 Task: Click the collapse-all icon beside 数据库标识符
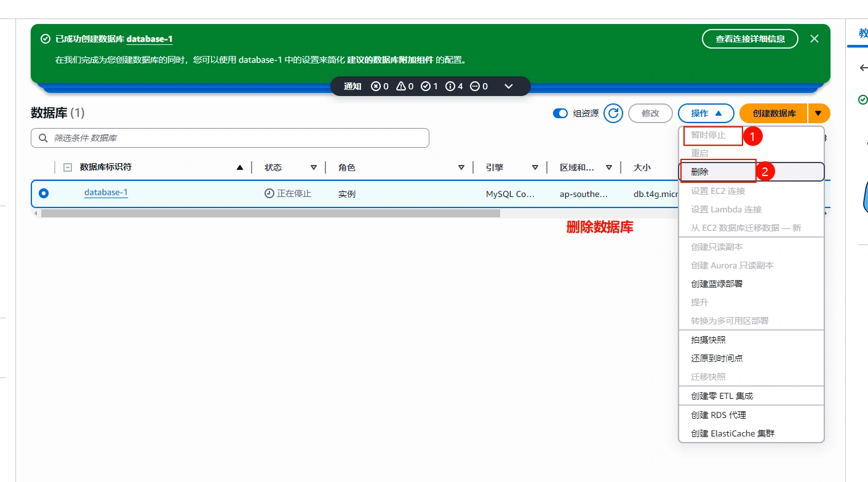coord(68,167)
